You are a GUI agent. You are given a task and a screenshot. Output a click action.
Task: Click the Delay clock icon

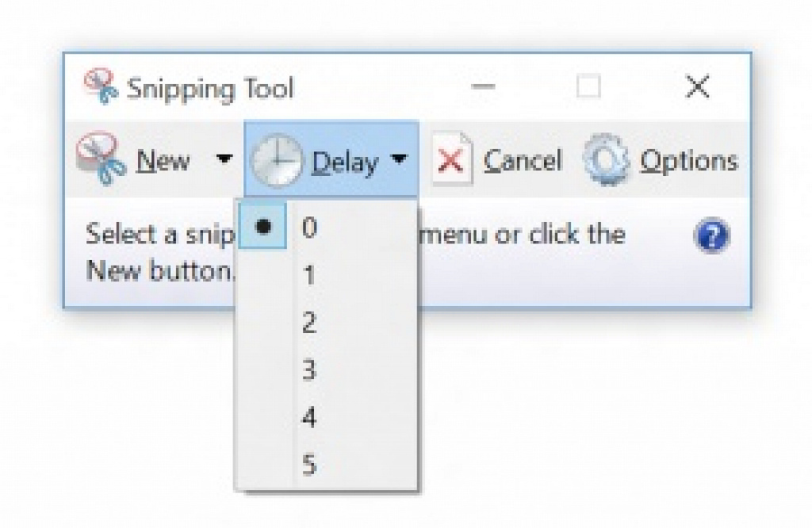pyautogui.click(x=277, y=160)
